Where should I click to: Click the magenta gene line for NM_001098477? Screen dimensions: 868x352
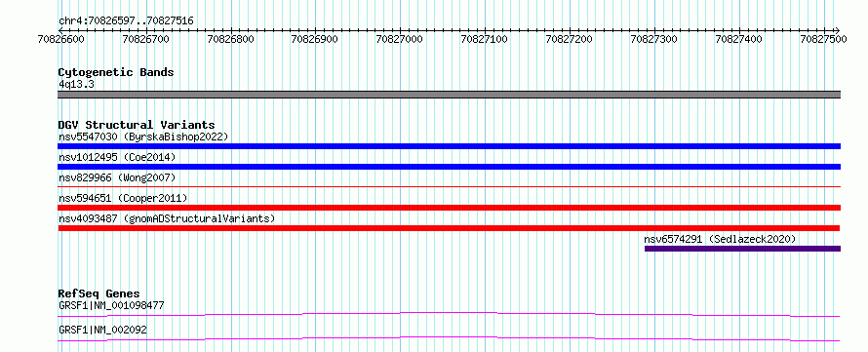pyautogui.click(x=449, y=314)
